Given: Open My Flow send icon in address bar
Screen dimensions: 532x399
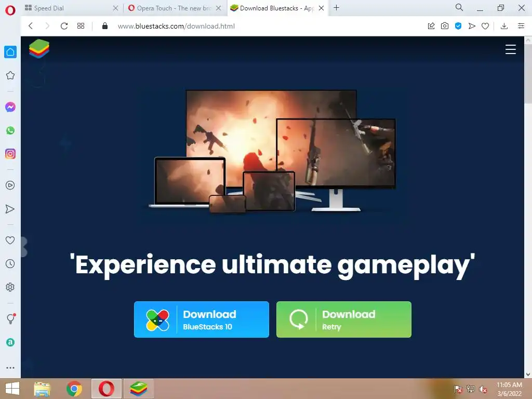Looking at the screenshot, I should 472,26.
